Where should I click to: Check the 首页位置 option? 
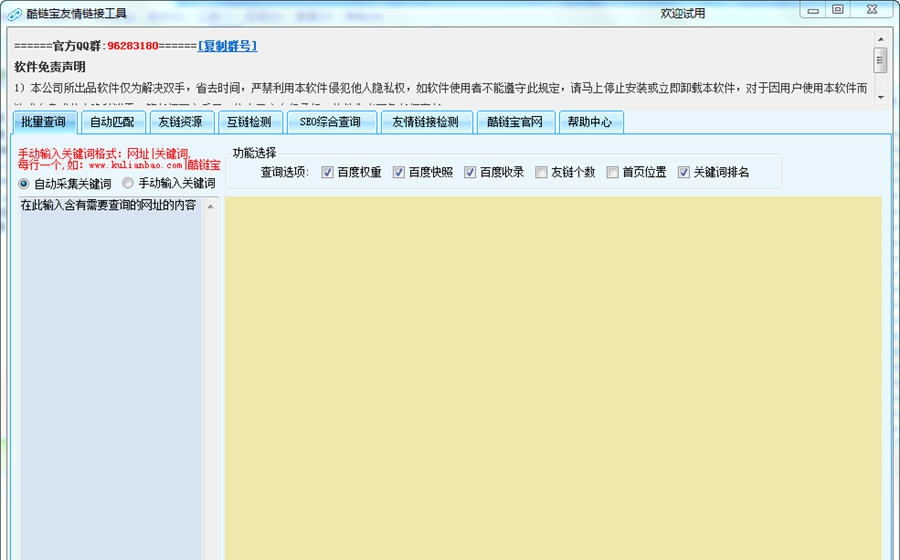(612, 172)
